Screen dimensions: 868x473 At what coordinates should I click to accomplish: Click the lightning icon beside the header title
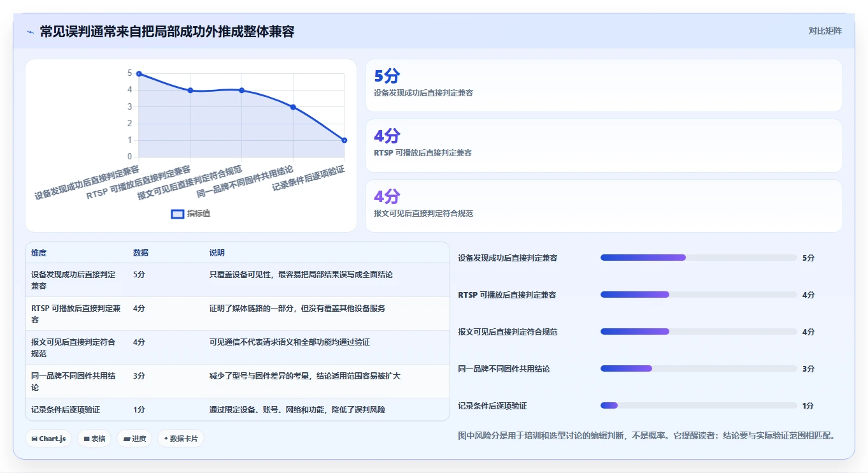point(31,31)
